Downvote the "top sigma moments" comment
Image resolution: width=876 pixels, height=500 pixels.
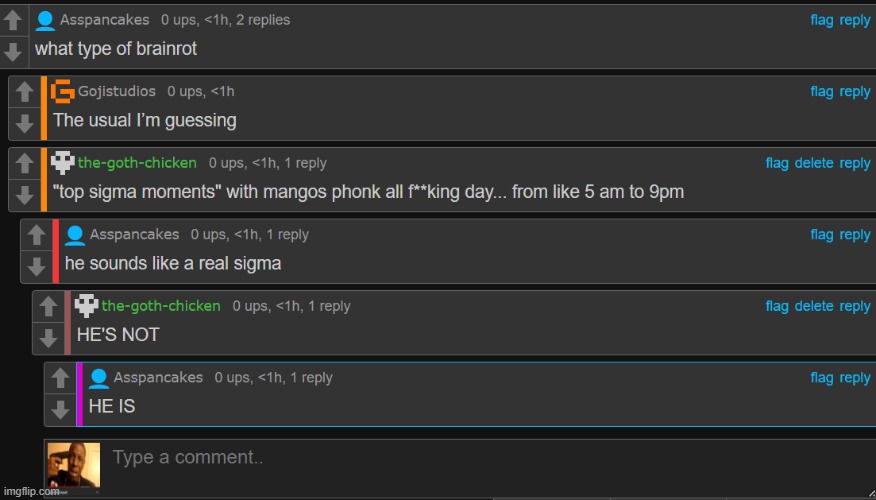tap(25, 194)
